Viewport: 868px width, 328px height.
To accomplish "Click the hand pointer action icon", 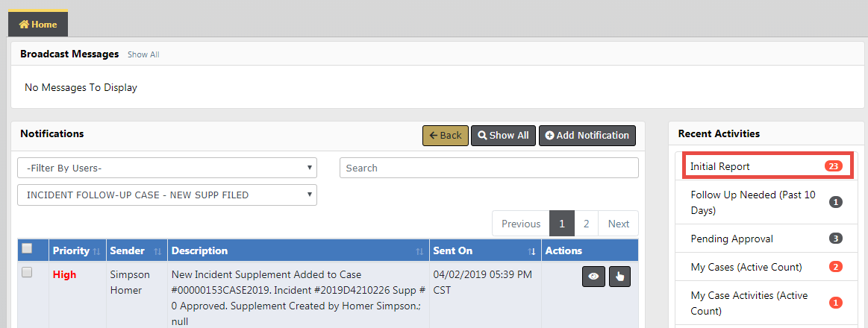I will click(620, 276).
